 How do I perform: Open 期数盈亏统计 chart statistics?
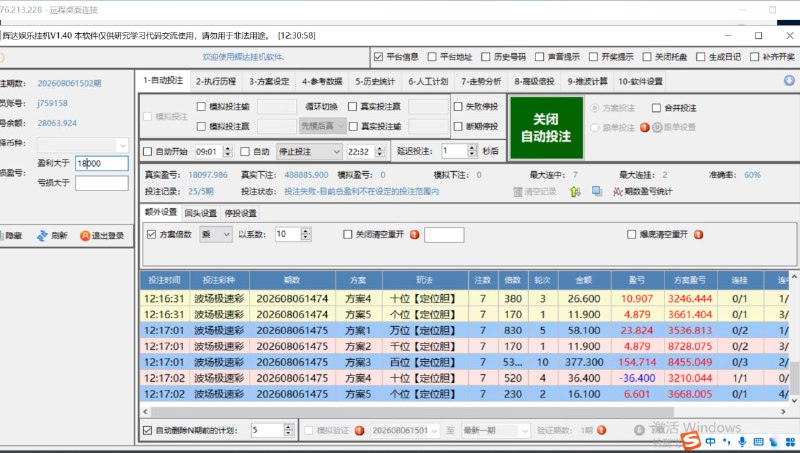[642, 192]
